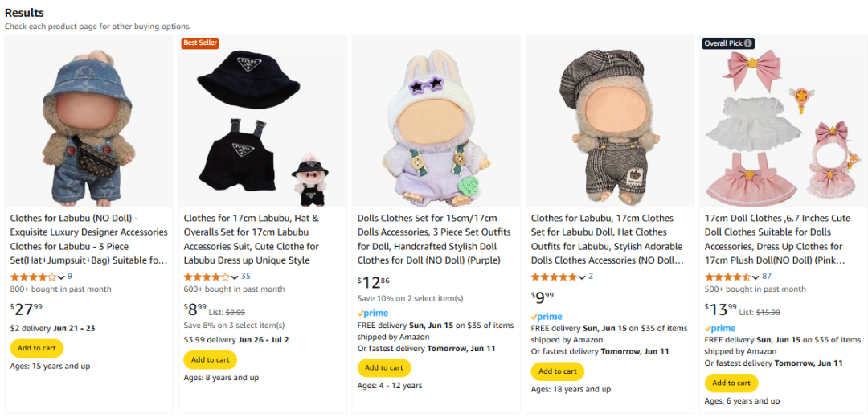The height and width of the screenshot is (418, 868).
Task: Add the $12.86 purple doll set to cart
Action: tap(384, 367)
